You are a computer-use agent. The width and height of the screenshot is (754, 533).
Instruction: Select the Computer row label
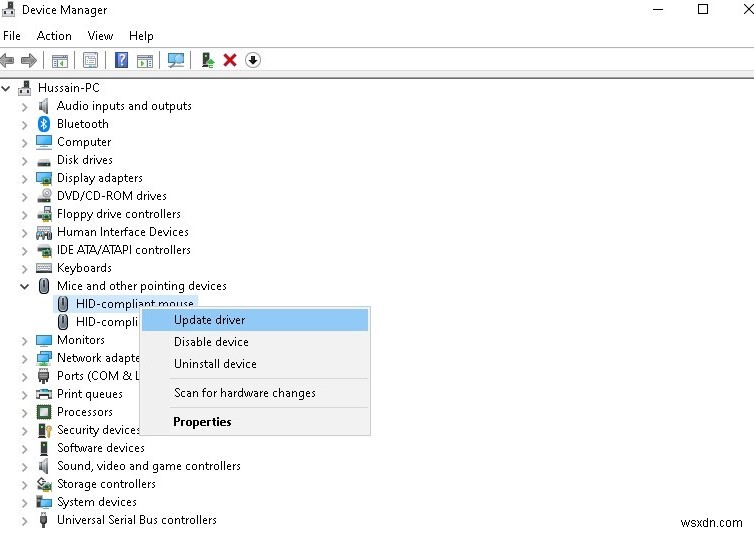(84, 142)
